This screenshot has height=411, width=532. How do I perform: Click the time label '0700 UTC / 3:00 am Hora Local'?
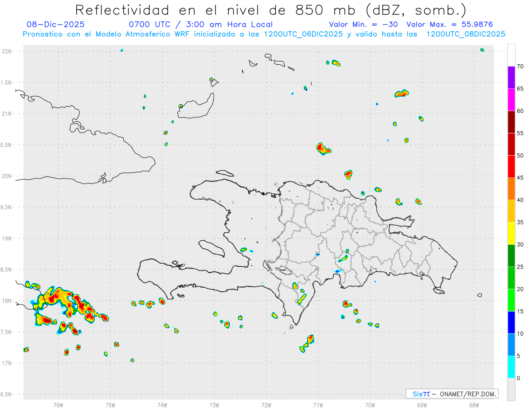click(x=200, y=24)
